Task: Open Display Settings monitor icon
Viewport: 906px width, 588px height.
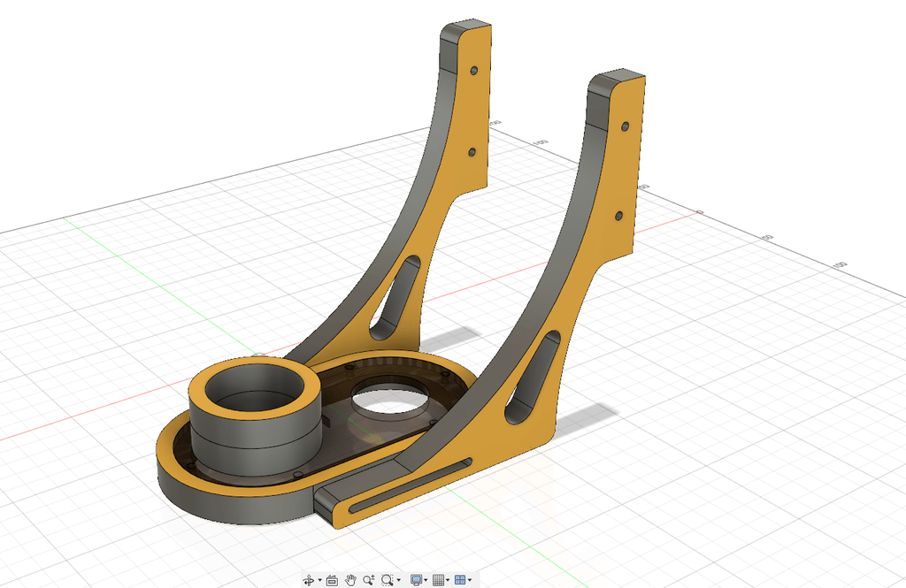Action: [x=416, y=580]
